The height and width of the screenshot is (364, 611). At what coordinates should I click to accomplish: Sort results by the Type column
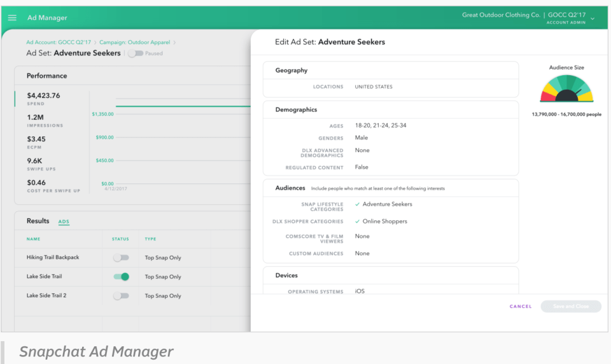click(x=150, y=239)
